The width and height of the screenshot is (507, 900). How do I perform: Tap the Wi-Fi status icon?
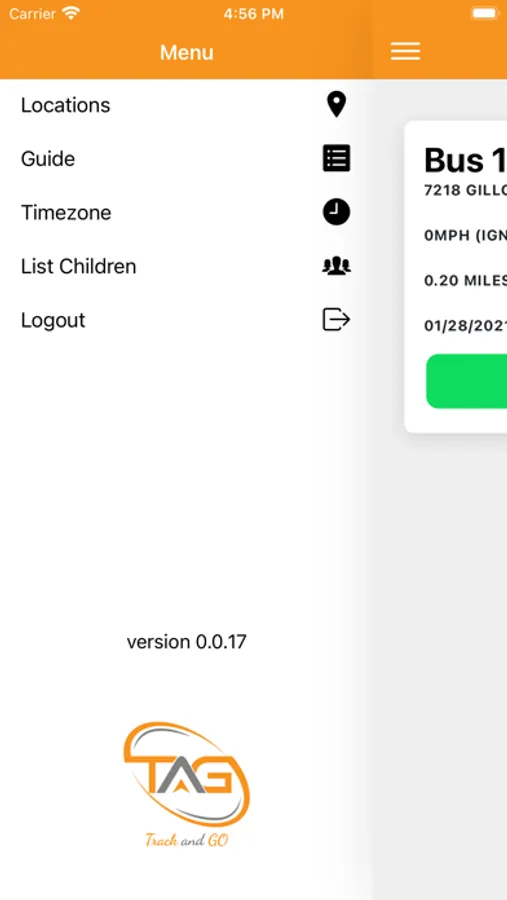click(71, 13)
